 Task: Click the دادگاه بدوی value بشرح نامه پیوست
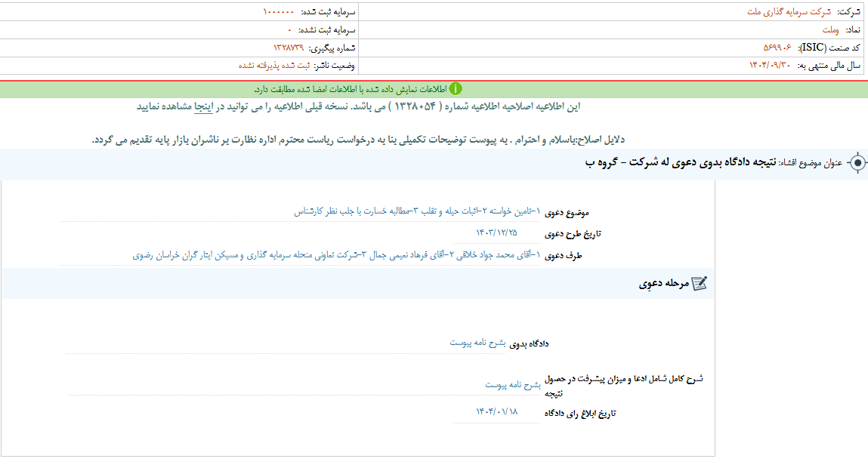[477, 343]
